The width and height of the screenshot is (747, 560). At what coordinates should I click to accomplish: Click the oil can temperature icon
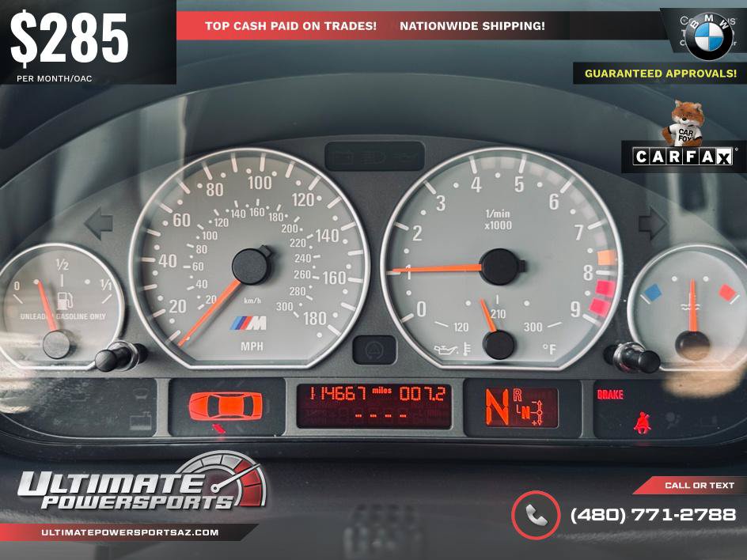(x=452, y=350)
